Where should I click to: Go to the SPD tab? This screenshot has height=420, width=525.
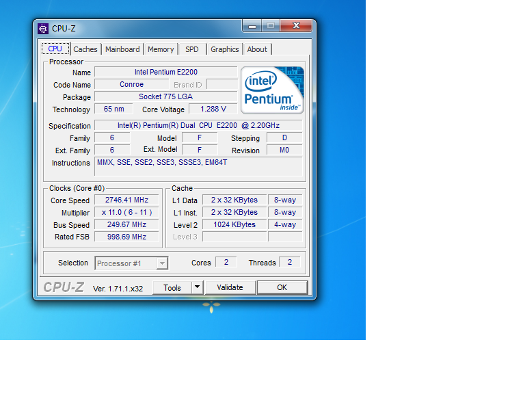click(x=192, y=49)
